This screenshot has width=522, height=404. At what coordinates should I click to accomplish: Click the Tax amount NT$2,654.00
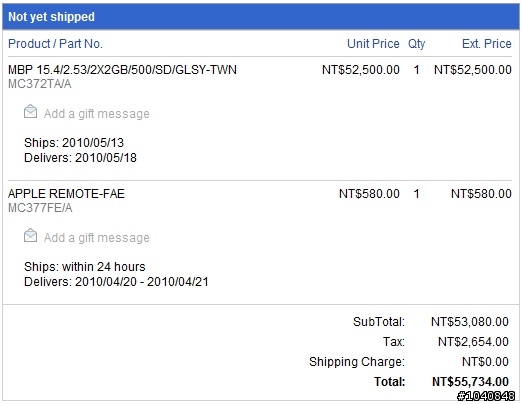coord(473,342)
